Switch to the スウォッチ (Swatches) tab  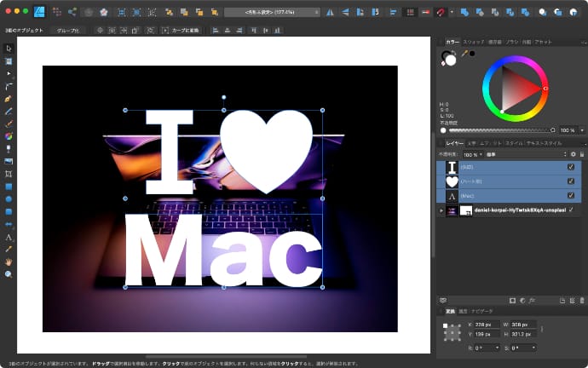pos(473,41)
